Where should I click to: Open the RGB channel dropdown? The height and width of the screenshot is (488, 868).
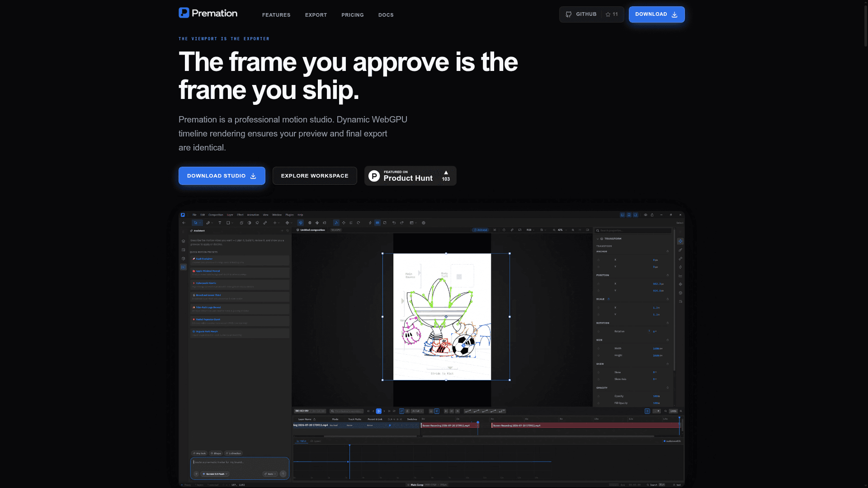coord(530,230)
